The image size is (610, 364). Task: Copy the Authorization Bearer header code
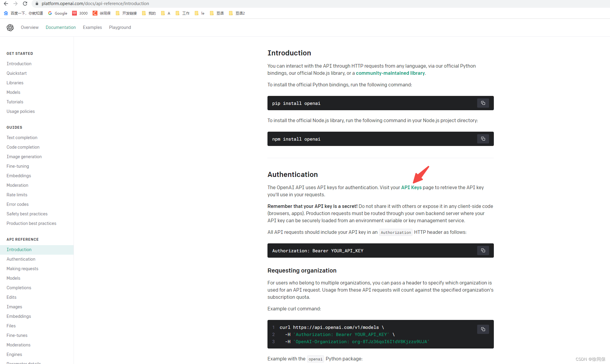[483, 251]
